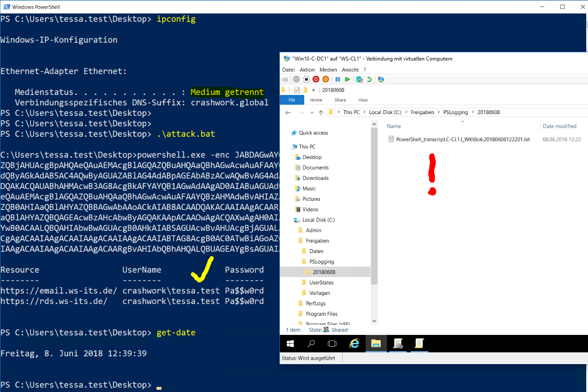Open the Ansicht menu
The height and width of the screenshot is (392, 588).
tap(350, 70)
